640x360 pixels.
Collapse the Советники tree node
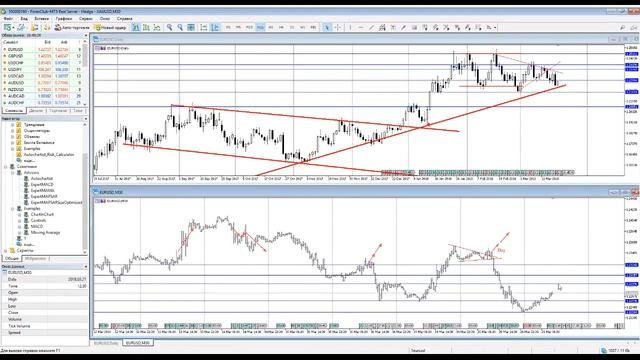6,167
